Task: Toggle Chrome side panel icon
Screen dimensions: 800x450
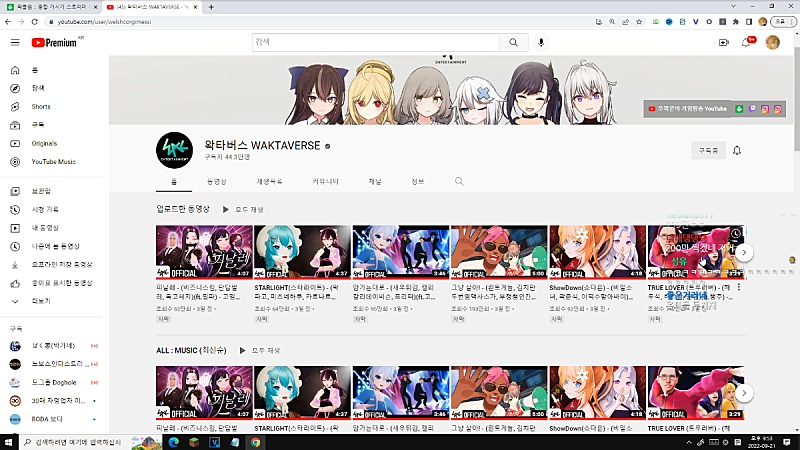Action: click(749, 22)
